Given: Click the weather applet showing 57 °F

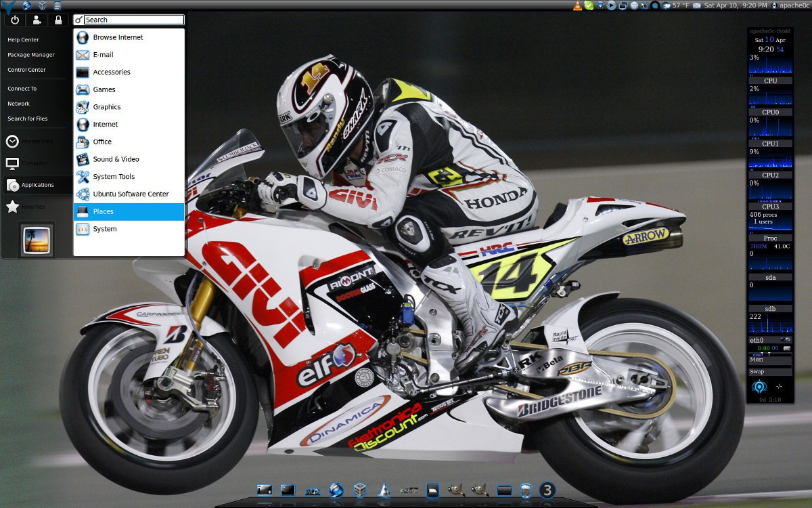Looking at the screenshot, I should [x=675, y=5].
